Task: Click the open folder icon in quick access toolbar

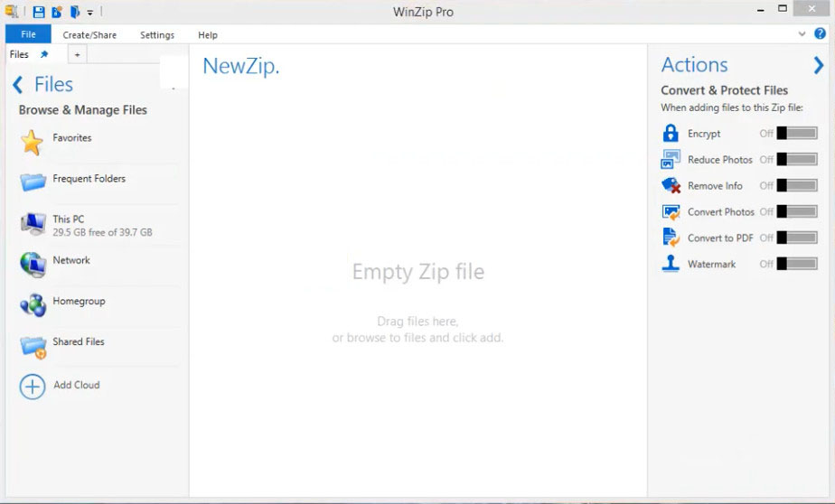Action: coord(75,12)
